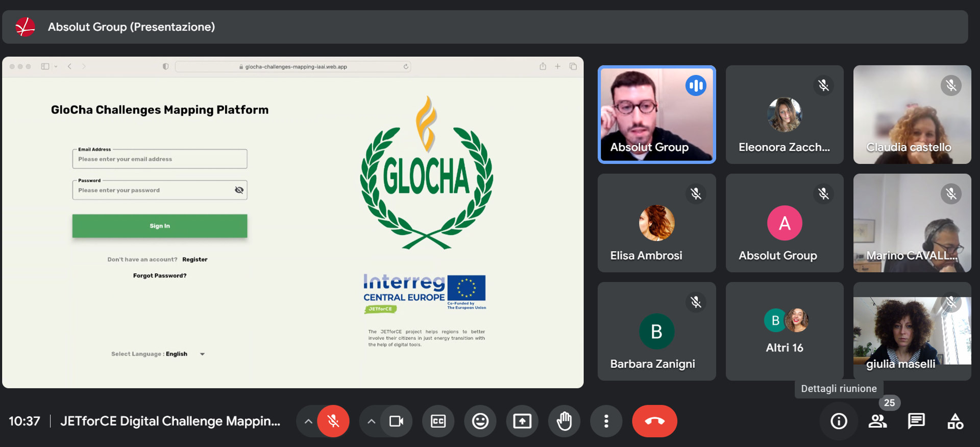The height and width of the screenshot is (447, 980).
Task: Open the Altri 16 other participants tile
Action: click(x=785, y=331)
